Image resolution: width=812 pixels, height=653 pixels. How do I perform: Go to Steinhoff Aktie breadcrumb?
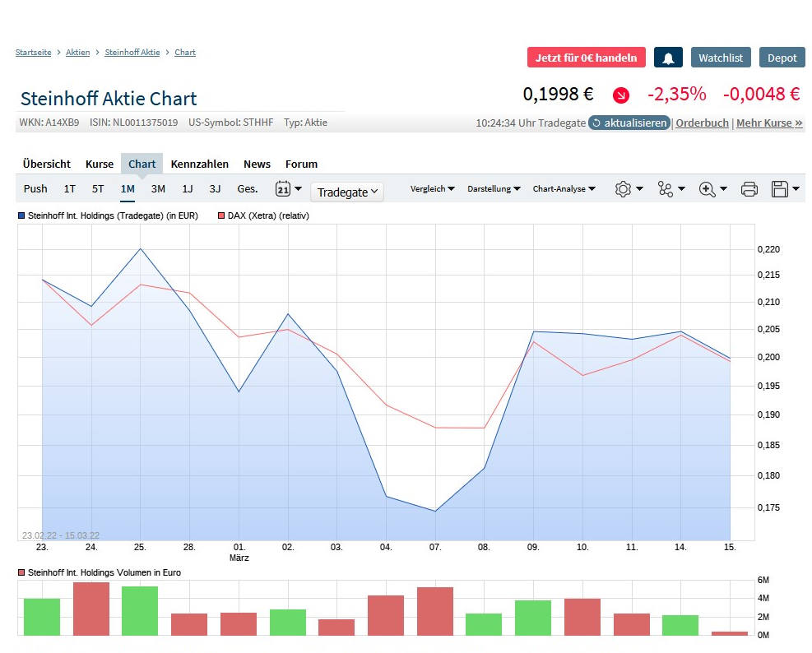coord(132,53)
